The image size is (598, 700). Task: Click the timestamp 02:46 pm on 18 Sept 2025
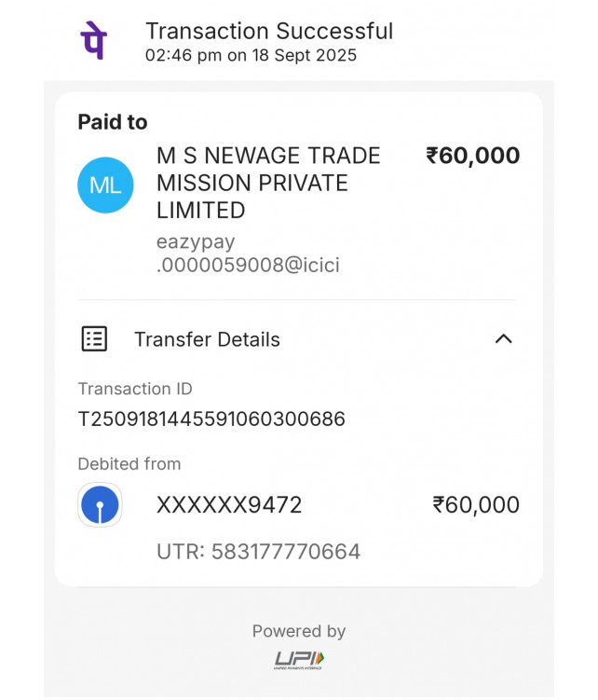[251, 55]
